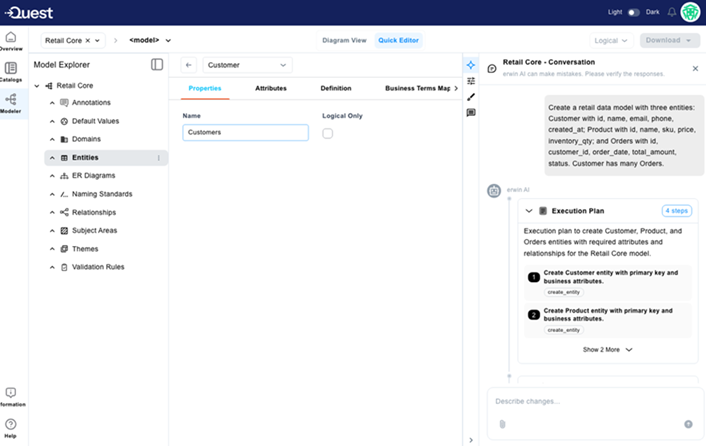Open the Catalogs section in sidebar

(11, 72)
